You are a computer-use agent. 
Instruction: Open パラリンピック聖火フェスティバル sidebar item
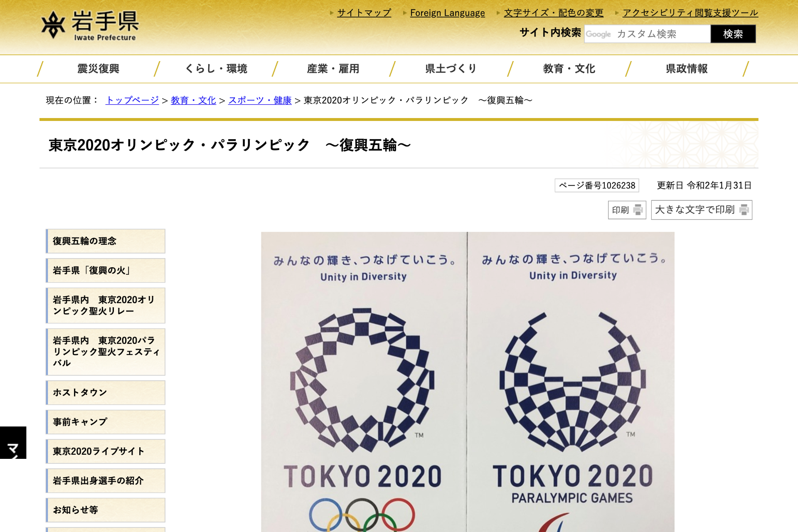pos(106,352)
